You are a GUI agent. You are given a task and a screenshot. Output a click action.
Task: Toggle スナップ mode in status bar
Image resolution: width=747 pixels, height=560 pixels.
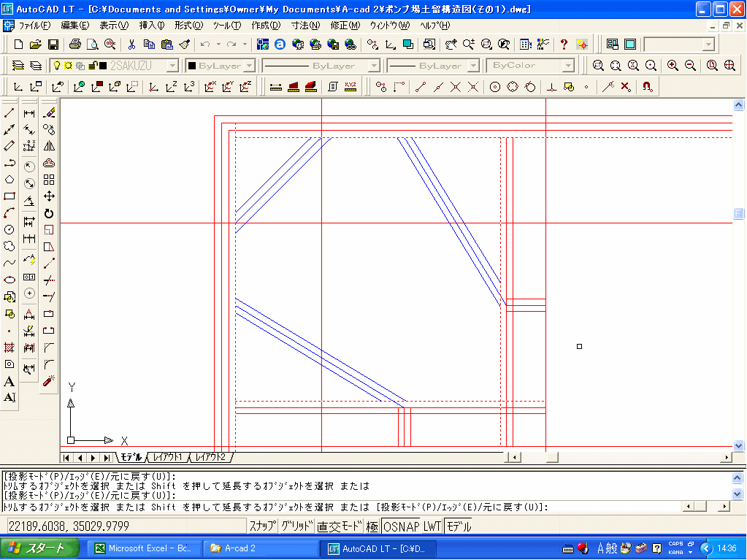262,526
